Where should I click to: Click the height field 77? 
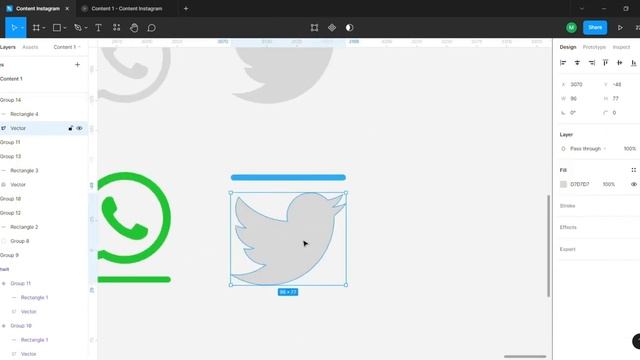[x=616, y=99]
